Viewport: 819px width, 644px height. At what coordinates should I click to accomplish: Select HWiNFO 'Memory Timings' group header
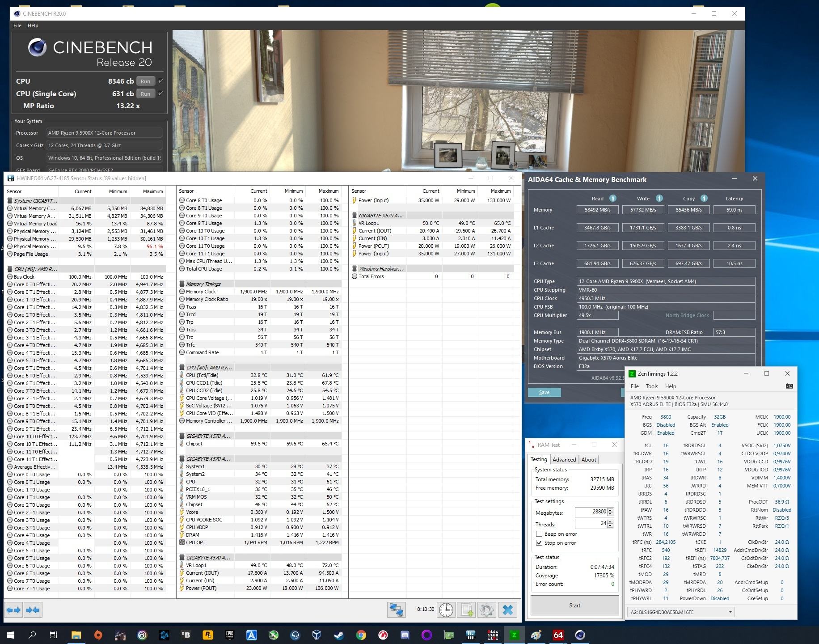(259, 284)
